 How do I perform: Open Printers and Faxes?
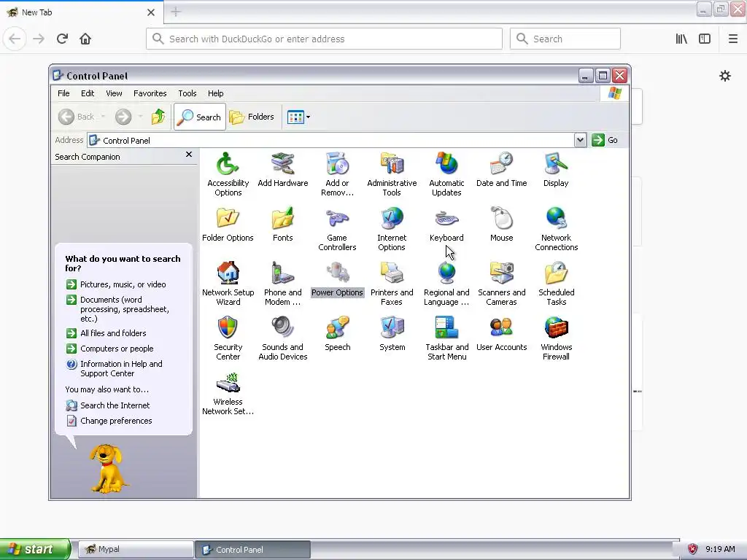pyautogui.click(x=392, y=284)
